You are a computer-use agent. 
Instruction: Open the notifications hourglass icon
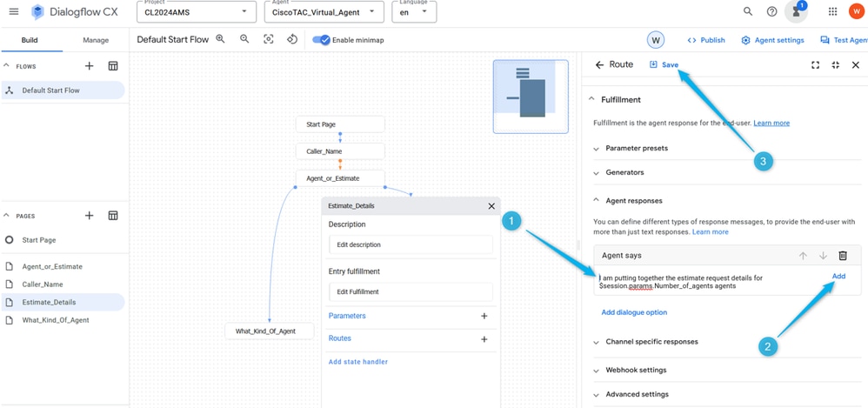click(796, 11)
